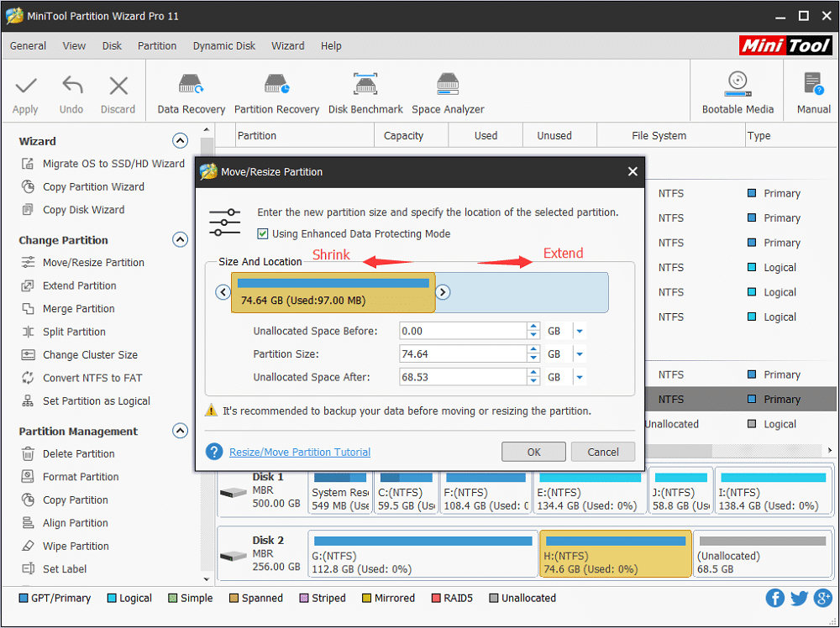This screenshot has width=840, height=628.
Task: Click the Discard X icon
Action: [118, 86]
